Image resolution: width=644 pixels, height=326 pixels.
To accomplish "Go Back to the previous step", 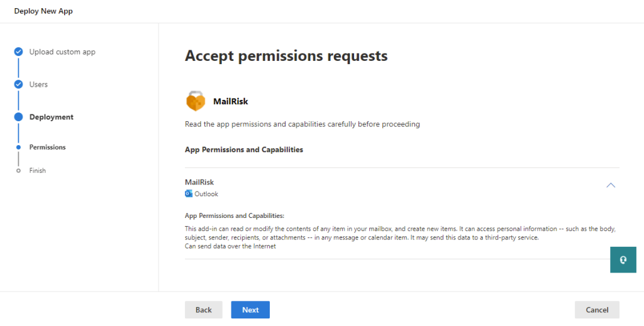I will coord(203,310).
